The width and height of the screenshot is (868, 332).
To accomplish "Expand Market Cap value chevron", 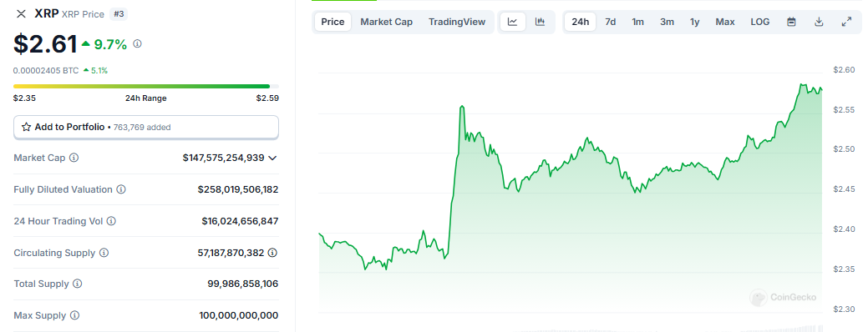I will tap(272, 158).
